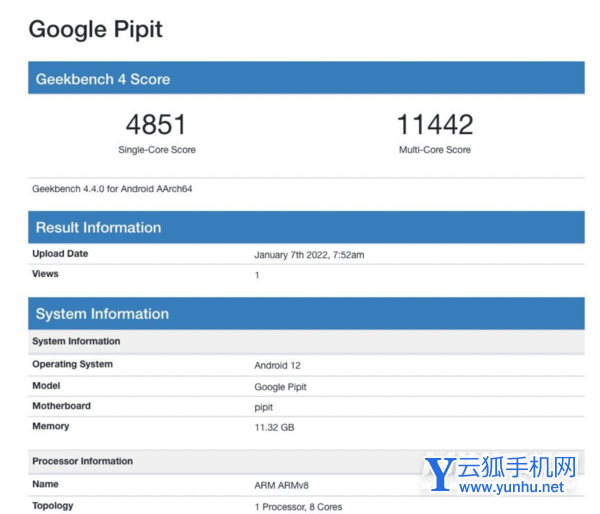Image resolution: width=600 pixels, height=514 pixels.
Task: Click the blue System Information header
Action: (306, 313)
